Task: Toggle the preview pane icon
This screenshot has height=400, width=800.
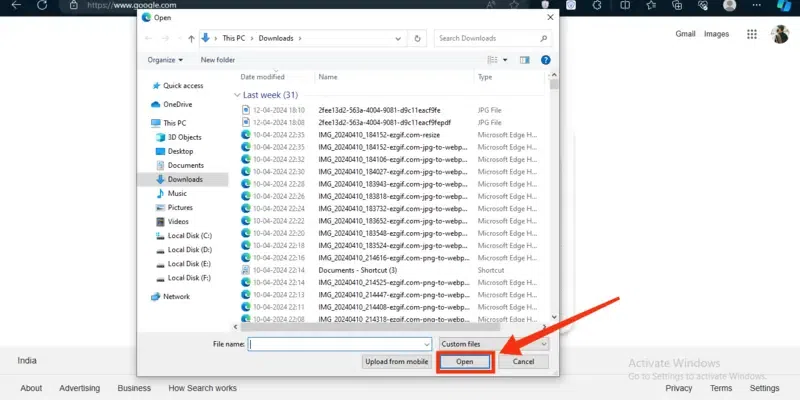Action: [x=524, y=60]
